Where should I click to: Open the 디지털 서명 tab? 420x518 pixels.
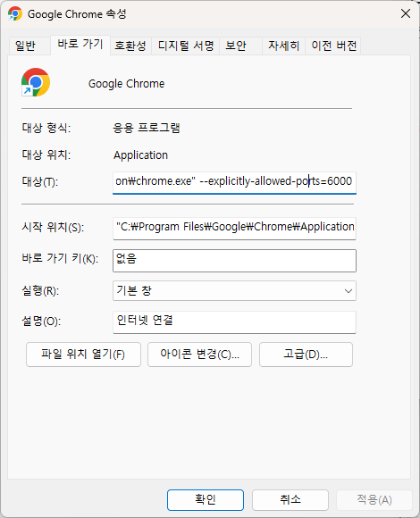click(x=186, y=46)
